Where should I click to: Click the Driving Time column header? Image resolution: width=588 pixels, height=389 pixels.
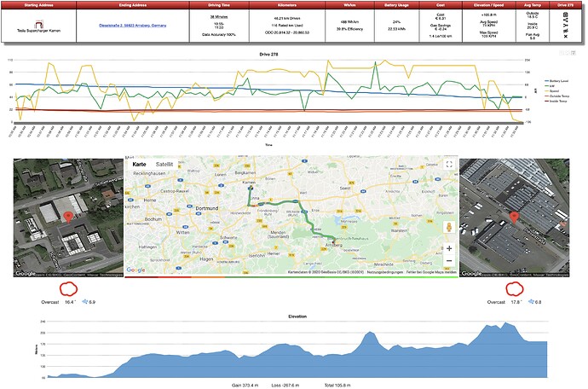219,5
